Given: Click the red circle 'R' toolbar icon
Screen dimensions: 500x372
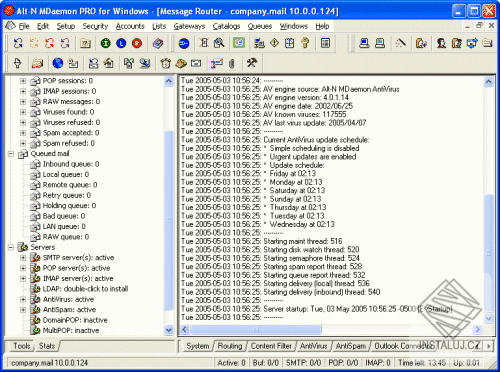Looking at the screenshot, I should [x=137, y=43].
